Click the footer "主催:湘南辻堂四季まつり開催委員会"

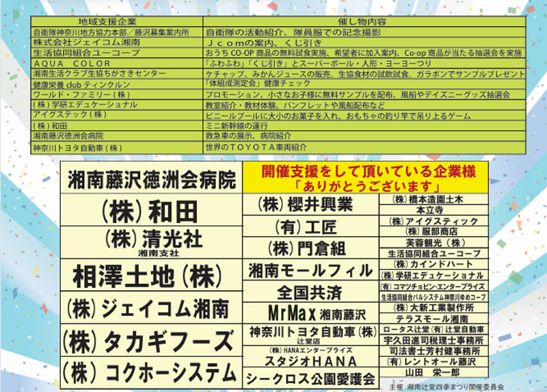tap(446, 387)
